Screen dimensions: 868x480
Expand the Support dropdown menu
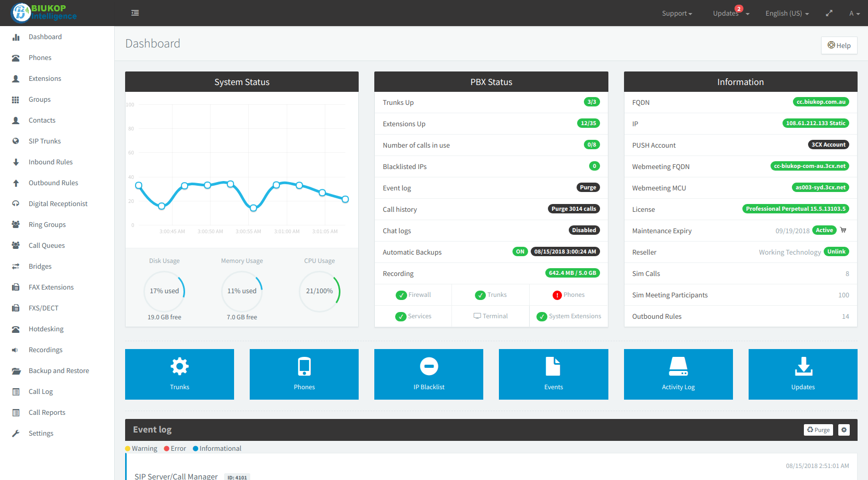[x=677, y=14]
